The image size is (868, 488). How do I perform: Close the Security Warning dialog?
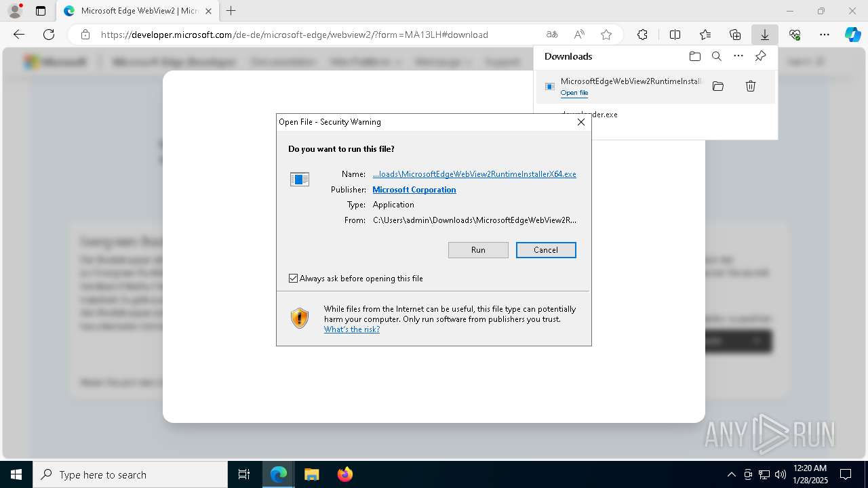tap(580, 122)
